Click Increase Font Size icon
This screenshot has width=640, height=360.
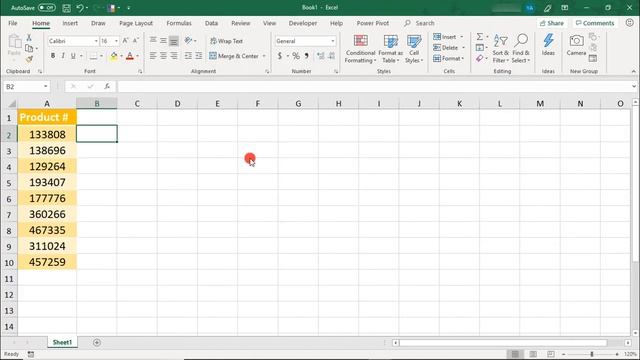[125, 40]
